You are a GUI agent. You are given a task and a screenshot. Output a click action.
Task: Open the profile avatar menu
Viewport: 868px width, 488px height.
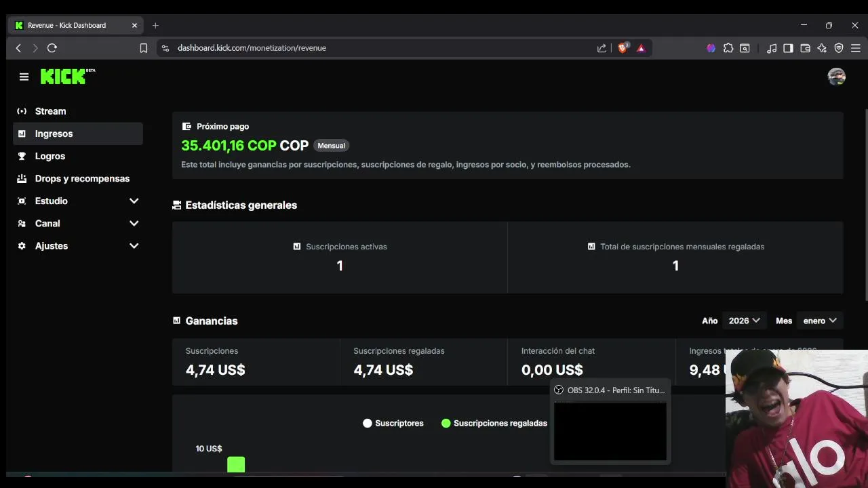tap(836, 77)
